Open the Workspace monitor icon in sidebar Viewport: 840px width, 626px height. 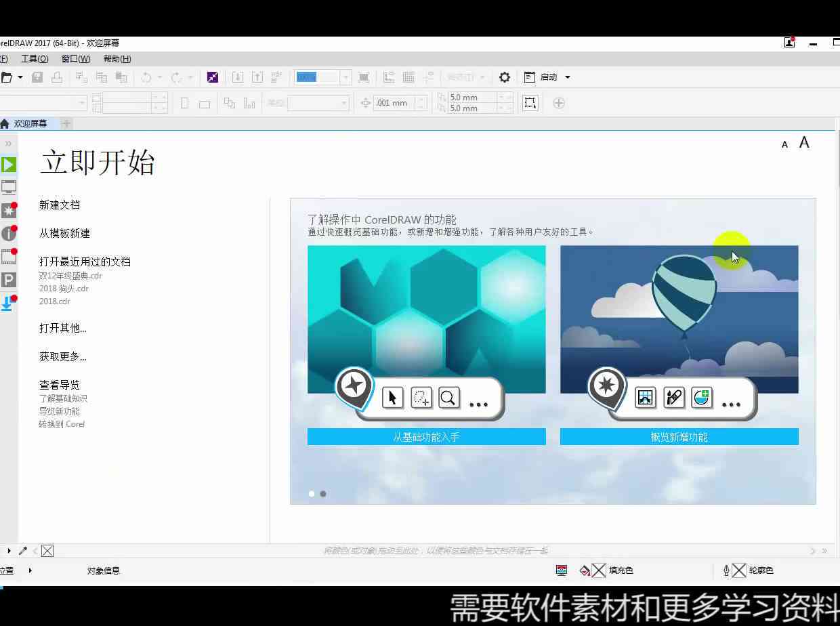[x=8, y=188]
